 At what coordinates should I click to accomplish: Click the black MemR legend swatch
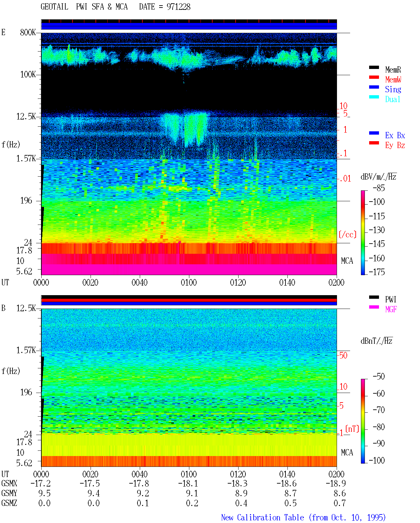[374, 67]
